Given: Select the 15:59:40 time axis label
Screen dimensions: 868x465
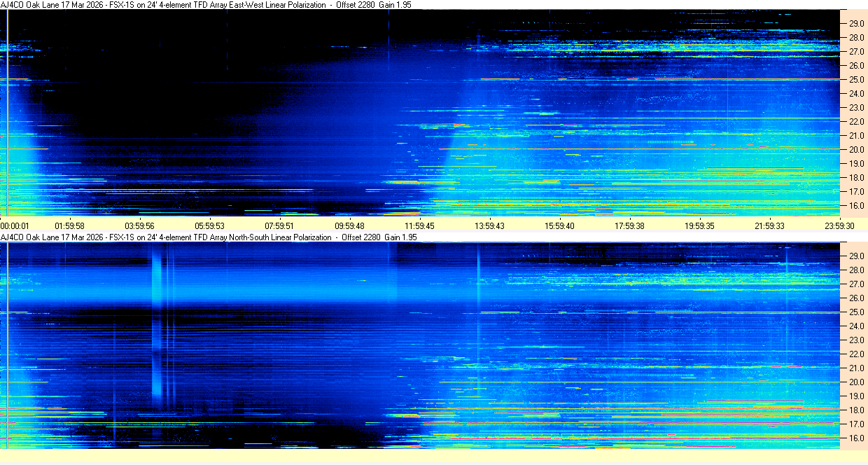Looking at the screenshot, I should (560, 225).
